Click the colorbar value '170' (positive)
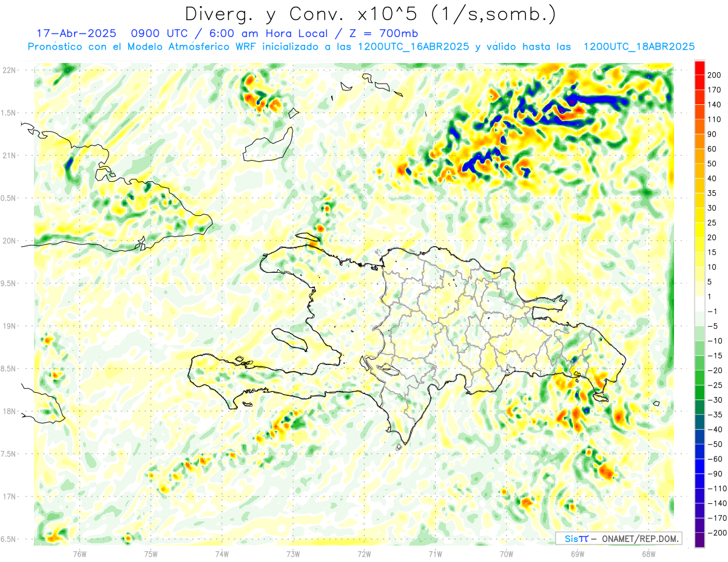This screenshot has width=728, height=562. click(715, 90)
